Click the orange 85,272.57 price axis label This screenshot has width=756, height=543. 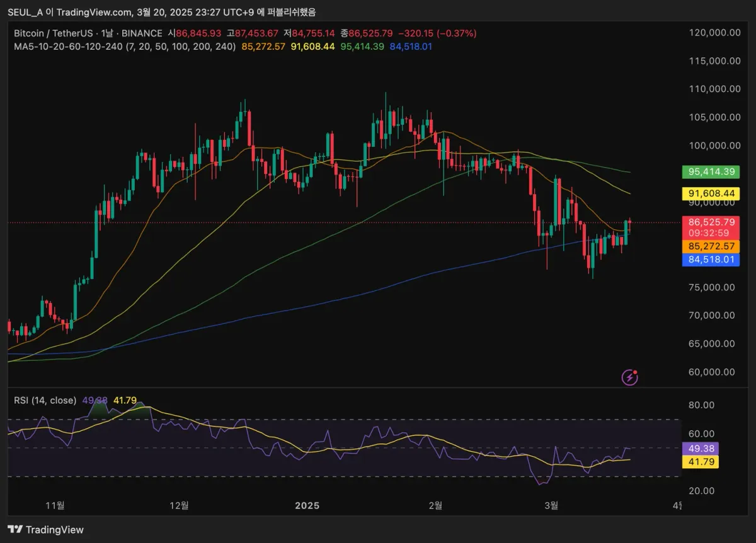(x=712, y=246)
